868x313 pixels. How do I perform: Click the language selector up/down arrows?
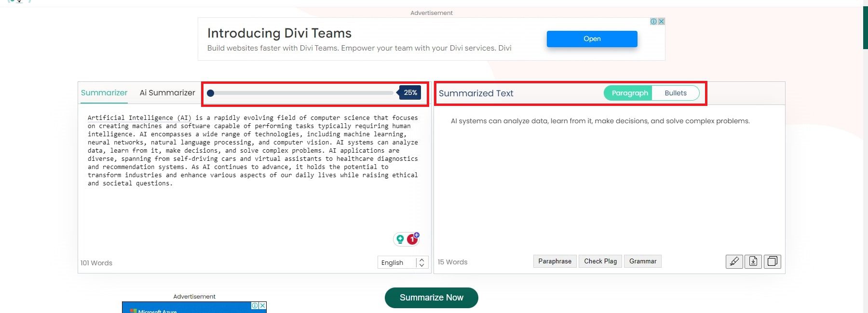(x=421, y=262)
